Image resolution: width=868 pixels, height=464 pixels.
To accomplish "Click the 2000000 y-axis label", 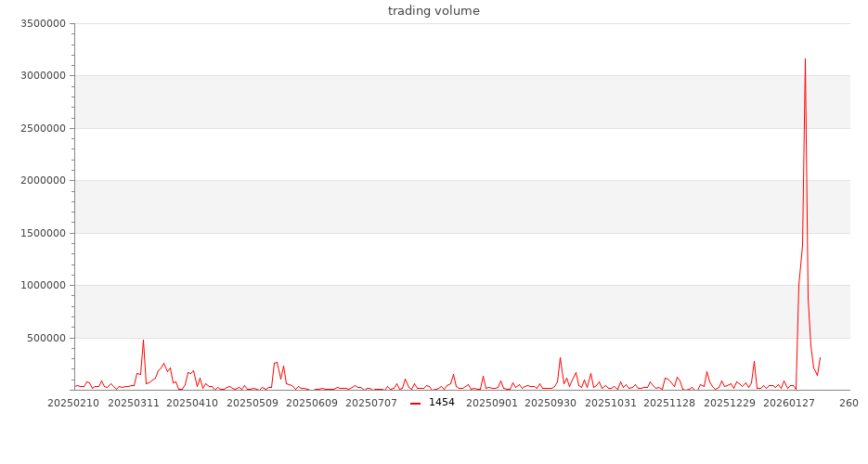I will click(x=45, y=181).
